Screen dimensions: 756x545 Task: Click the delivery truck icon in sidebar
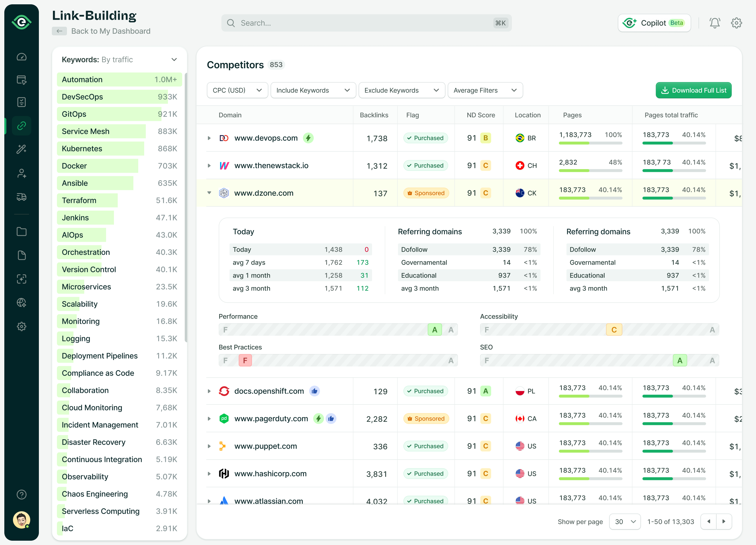(x=21, y=196)
